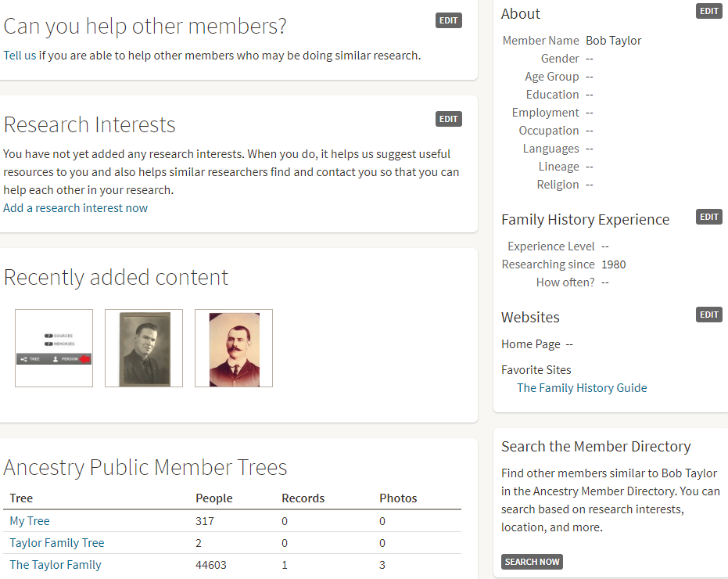
Task: Edit the Research Interests section
Action: (448, 119)
